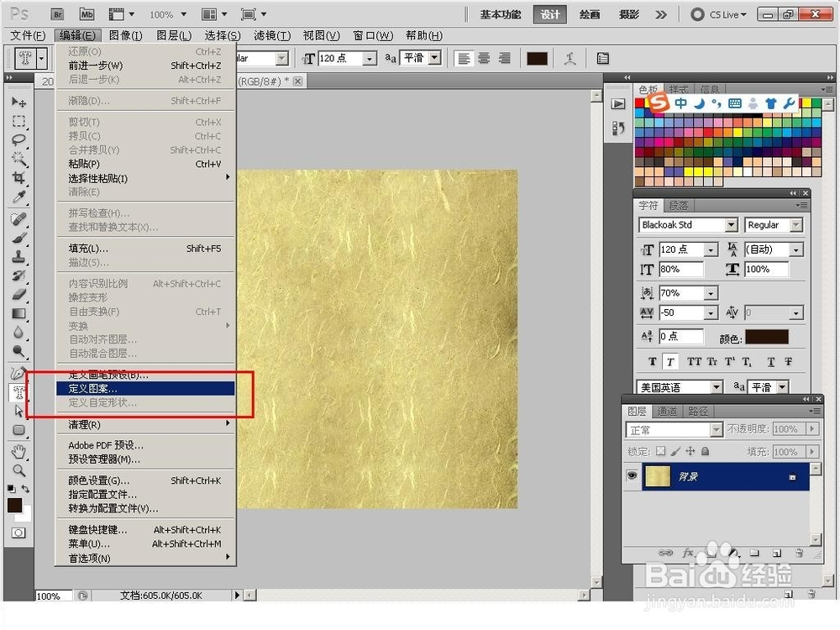This screenshot has width=840, height=630.
Task: Switch to the 通道 channels tab
Action: pyautogui.click(x=667, y=411)
